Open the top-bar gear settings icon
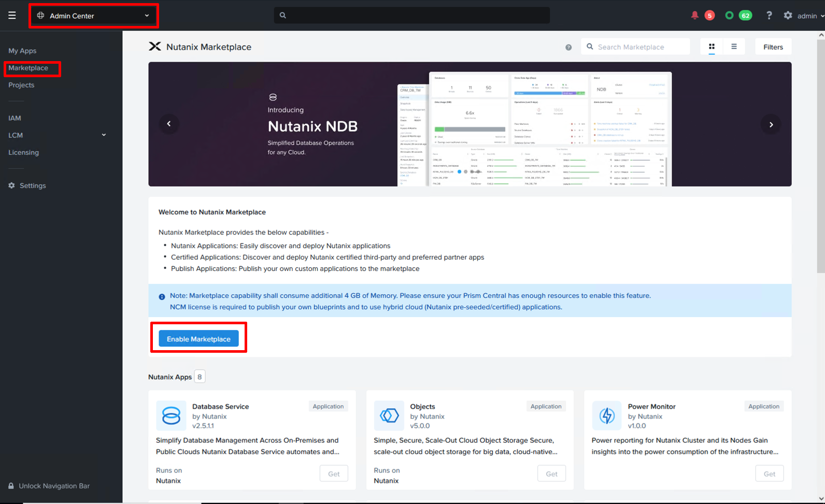 pyautogui.click(x=788, y=16)
